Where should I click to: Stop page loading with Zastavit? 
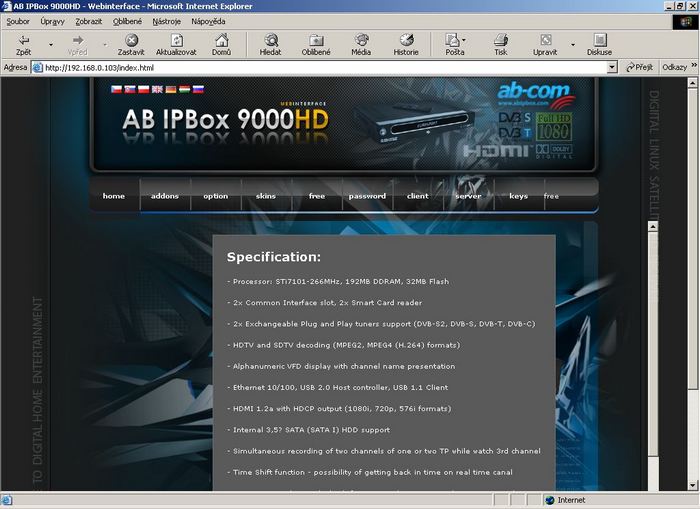[131, 45]
